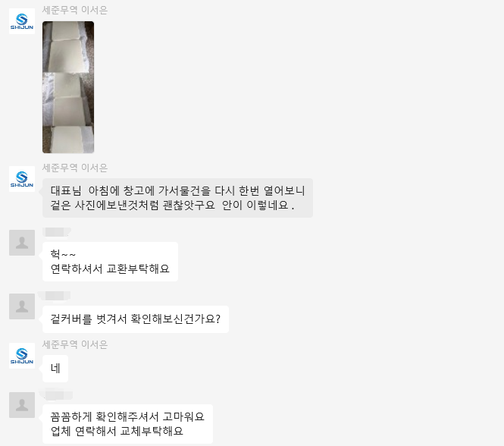504x446 pixels.
Task: Select the short '네' reply bubble
Action: point(55,369)
